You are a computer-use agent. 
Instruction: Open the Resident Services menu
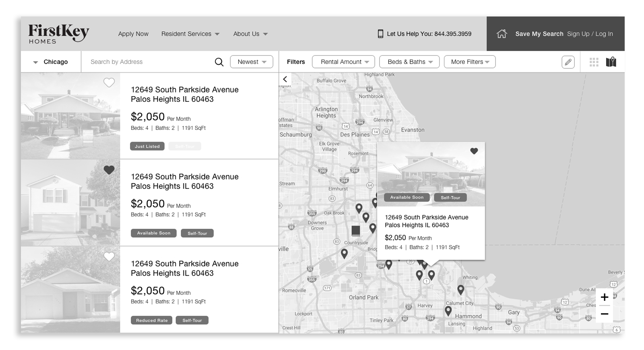[190, 34]
